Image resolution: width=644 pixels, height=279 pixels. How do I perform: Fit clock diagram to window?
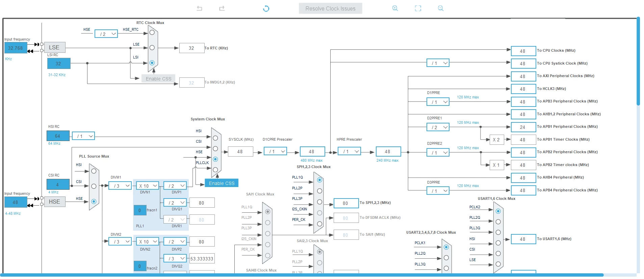(418, 8)
